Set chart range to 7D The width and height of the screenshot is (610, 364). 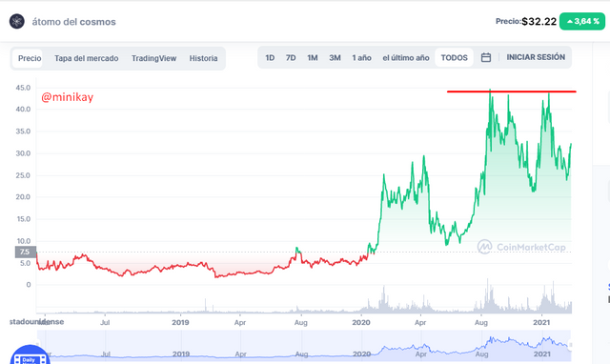click(x=291, y=58)
